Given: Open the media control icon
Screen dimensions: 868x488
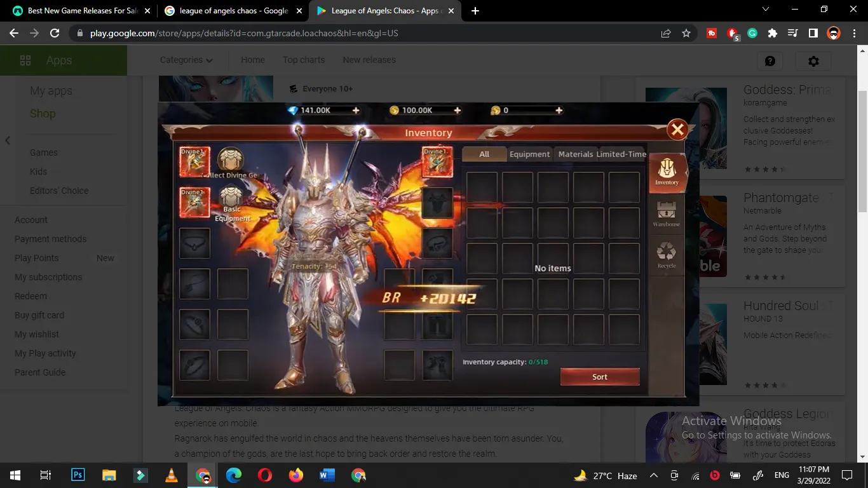Looking at the screenshot, I should pos(793,33).
